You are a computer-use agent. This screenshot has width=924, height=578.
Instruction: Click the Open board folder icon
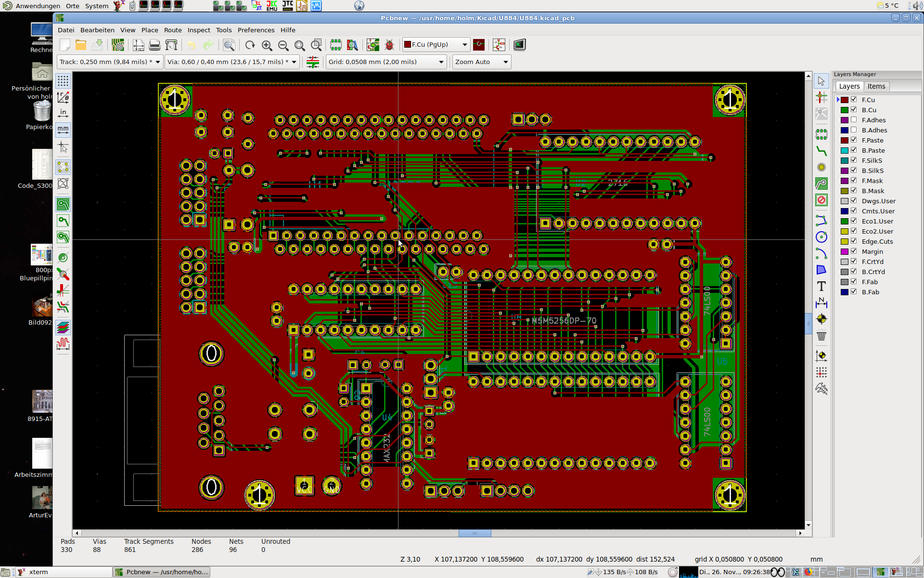[81, 45]
